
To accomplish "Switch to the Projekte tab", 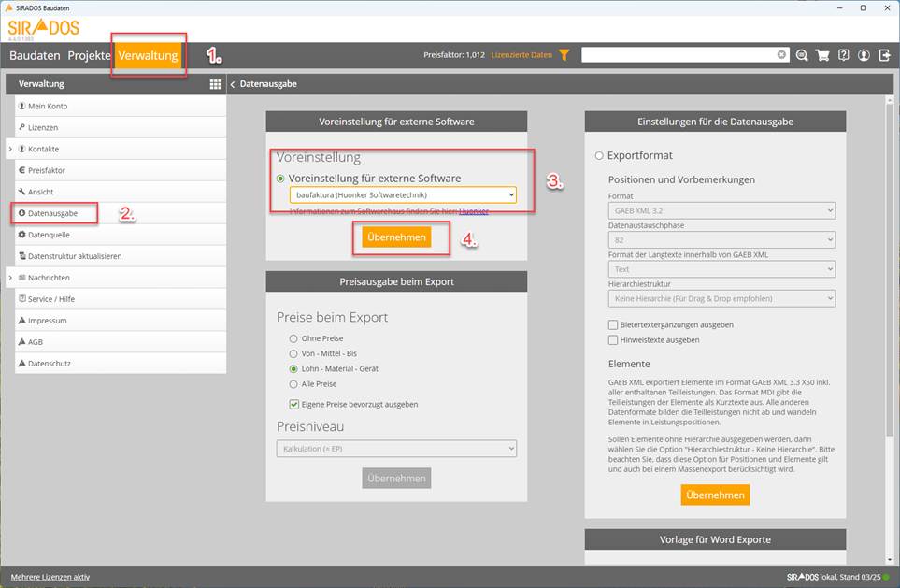I will pos(89,56).
